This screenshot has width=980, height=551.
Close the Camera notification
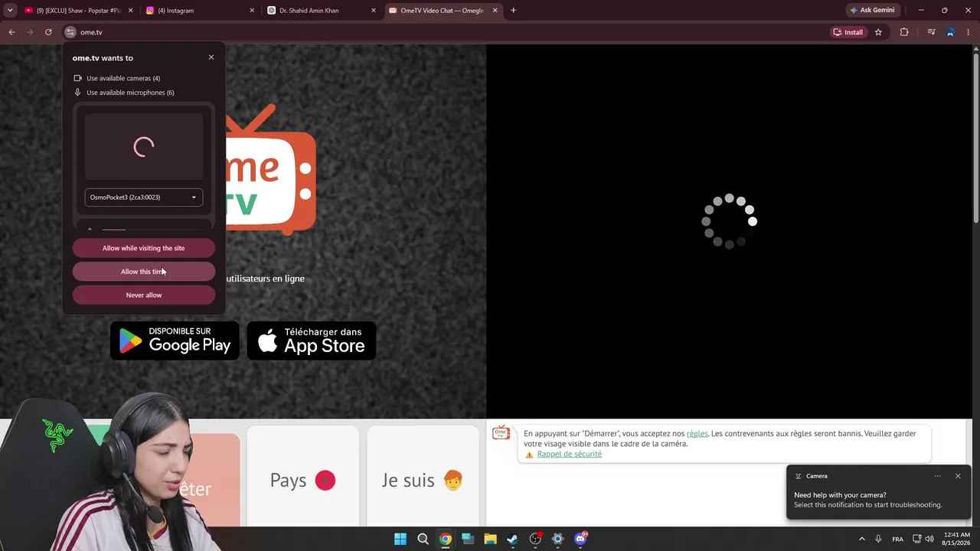(x=958, y=476)
